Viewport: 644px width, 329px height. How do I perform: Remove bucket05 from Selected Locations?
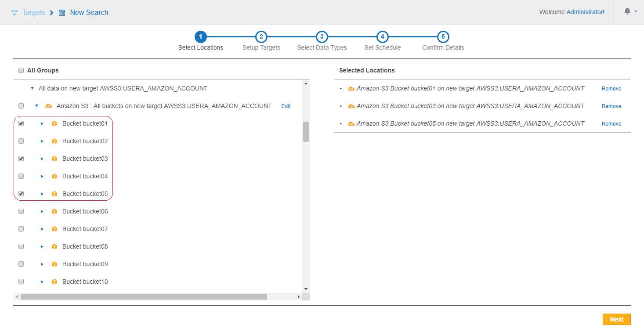(611, 124)
